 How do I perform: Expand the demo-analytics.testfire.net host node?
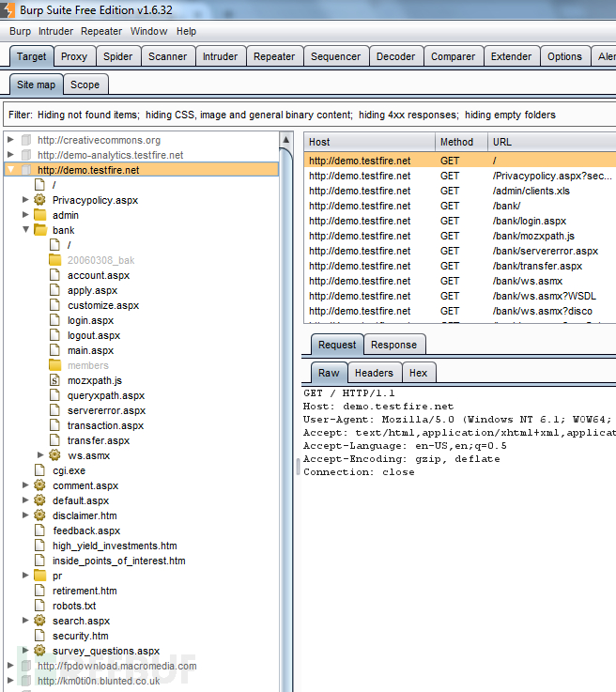tap(10, 155)
